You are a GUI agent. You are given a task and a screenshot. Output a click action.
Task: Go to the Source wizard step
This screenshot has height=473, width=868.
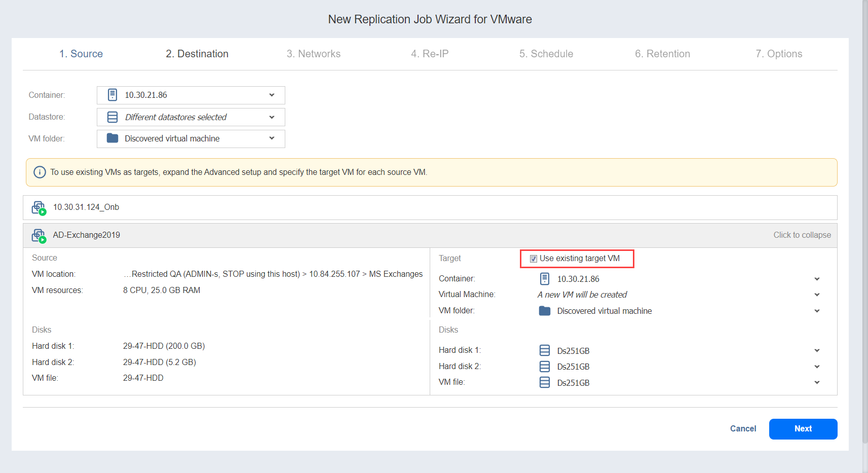pos(81,54)
